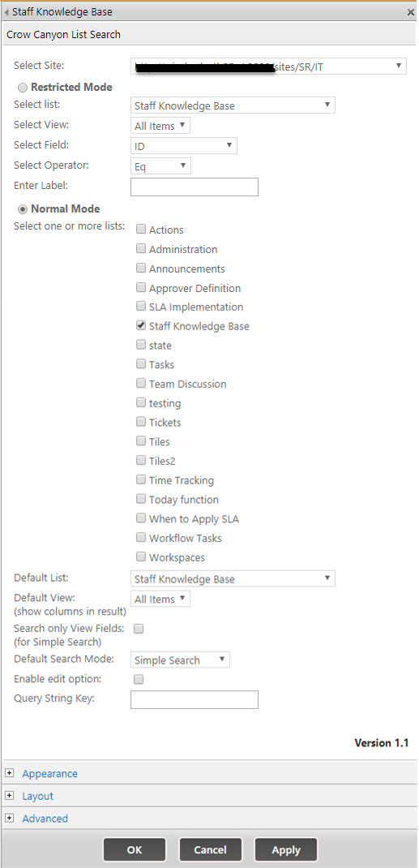The image size is (419, 868).
Task: Check the Tickets list checkbox
Action: coord(141,422)
